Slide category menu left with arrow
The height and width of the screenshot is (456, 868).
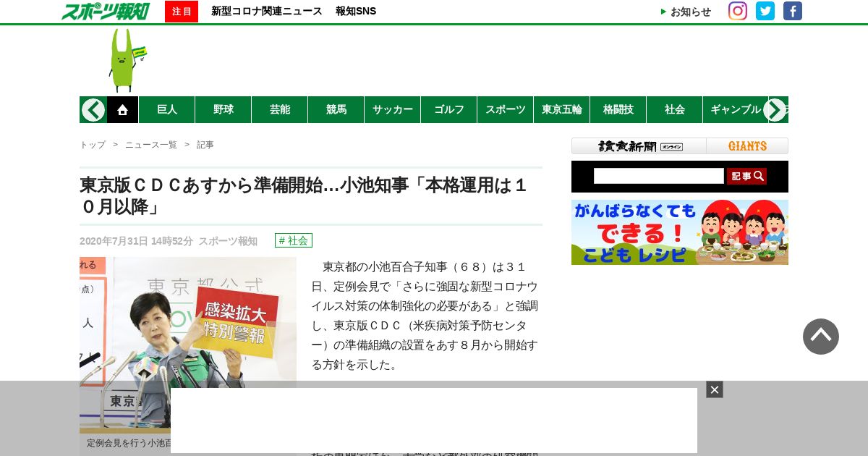93,109
